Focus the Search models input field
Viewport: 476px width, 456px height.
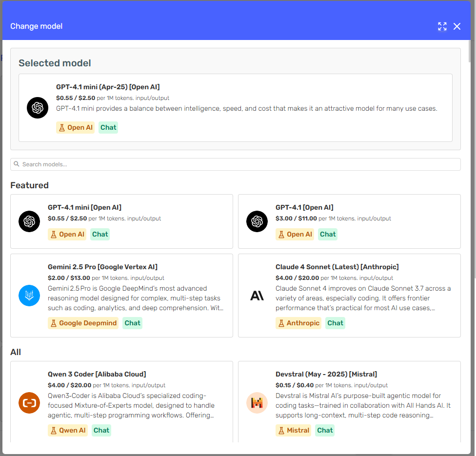[x=236, y=164]
